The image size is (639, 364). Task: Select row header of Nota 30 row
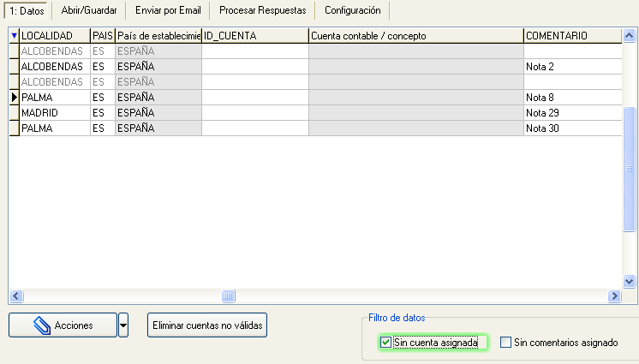[15, 128]
